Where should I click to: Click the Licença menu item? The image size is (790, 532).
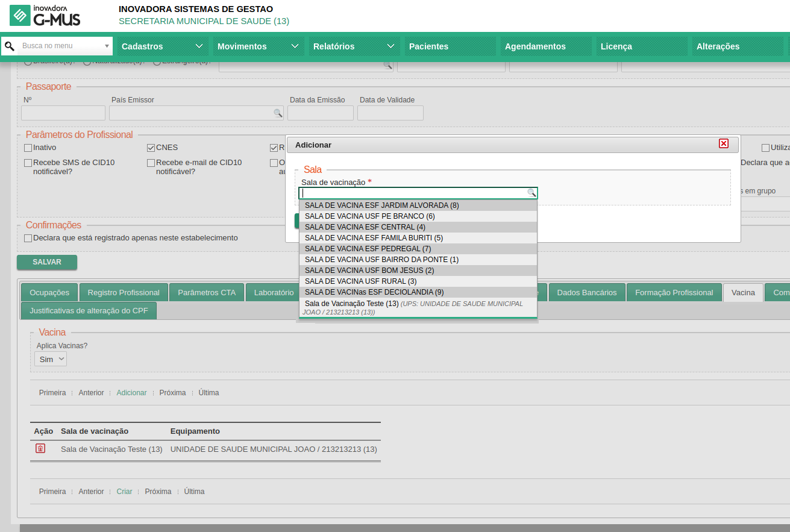click(641, 46)
